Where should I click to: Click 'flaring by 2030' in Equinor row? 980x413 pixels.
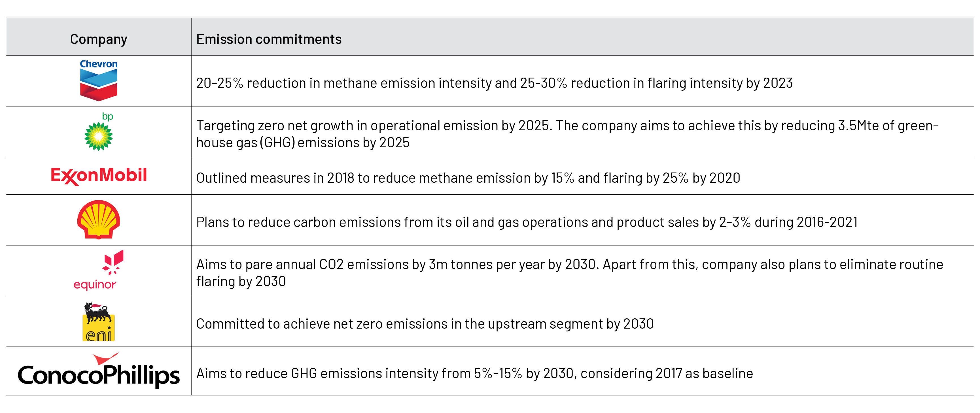coord(241,281)
